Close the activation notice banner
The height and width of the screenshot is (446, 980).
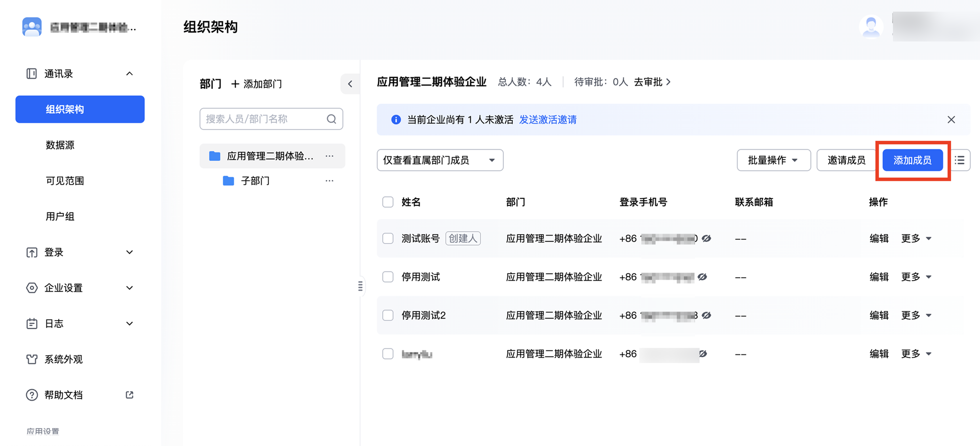point(951,120)
